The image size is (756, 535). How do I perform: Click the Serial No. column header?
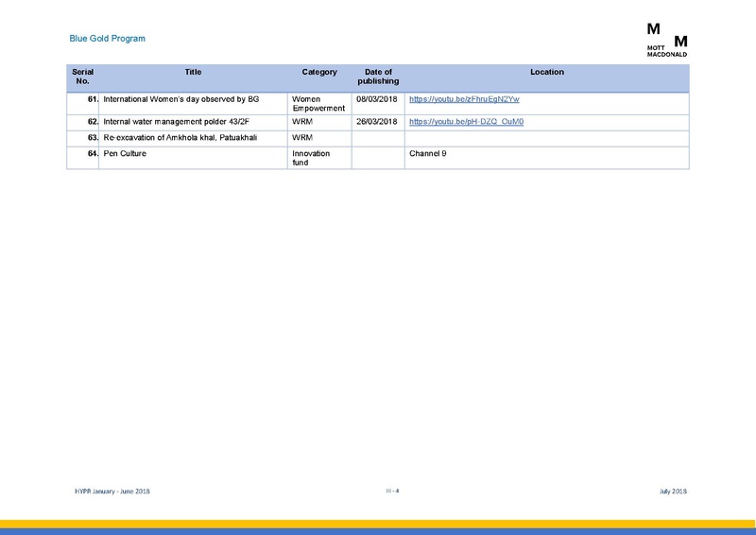point(82,77)
